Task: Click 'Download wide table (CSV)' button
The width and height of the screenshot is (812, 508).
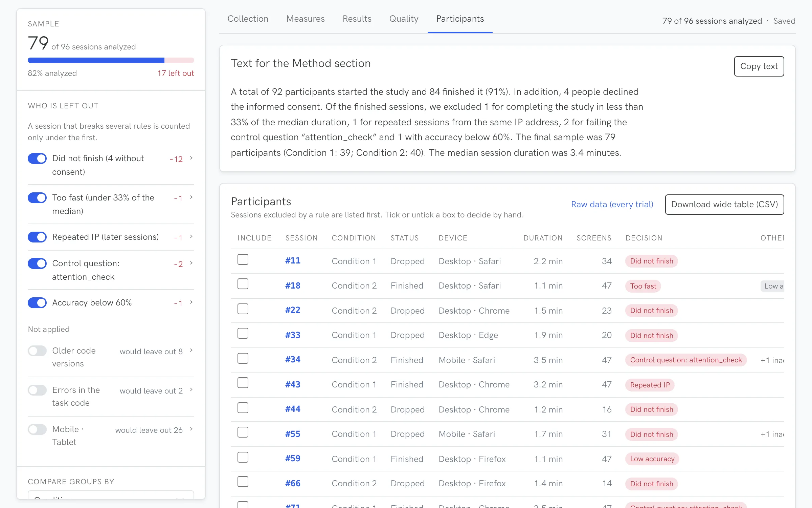Action: [724, 205]
